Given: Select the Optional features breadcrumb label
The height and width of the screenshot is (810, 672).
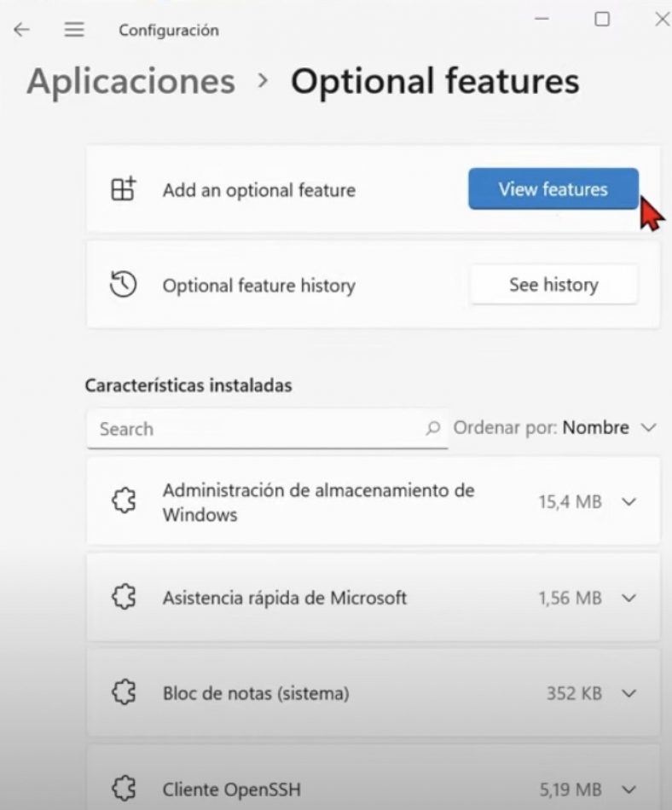Looking at the screenshot, I should click(x=436, y=81).
